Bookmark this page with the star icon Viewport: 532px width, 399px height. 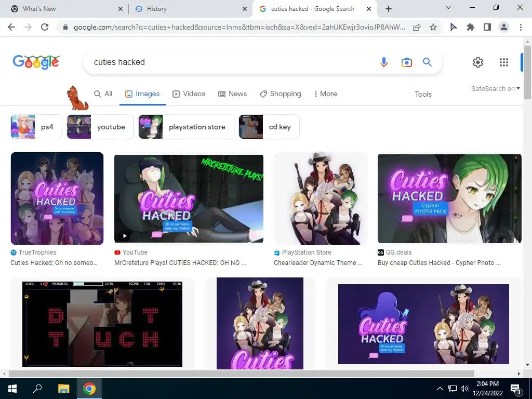433,27
